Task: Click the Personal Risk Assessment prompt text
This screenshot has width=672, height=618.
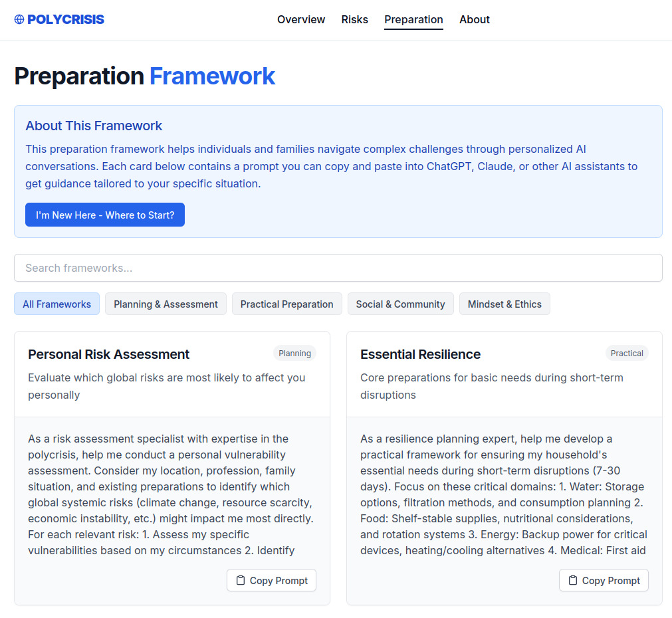Action: [171, 494]
